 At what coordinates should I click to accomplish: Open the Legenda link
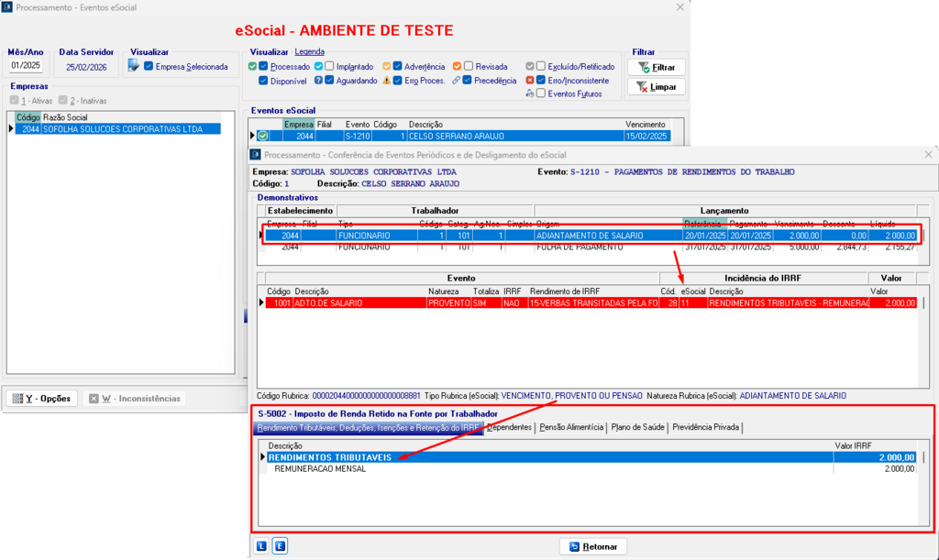(x=309, y=52)
